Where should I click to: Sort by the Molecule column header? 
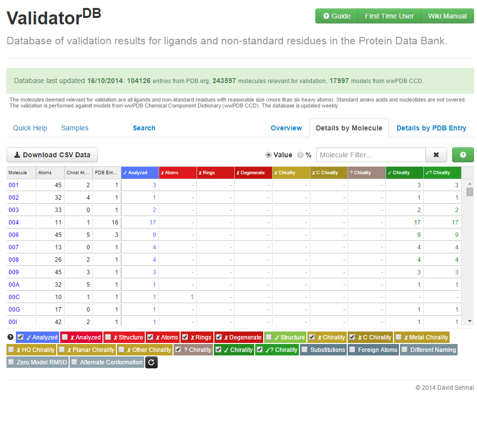click(x=21, y=173)
